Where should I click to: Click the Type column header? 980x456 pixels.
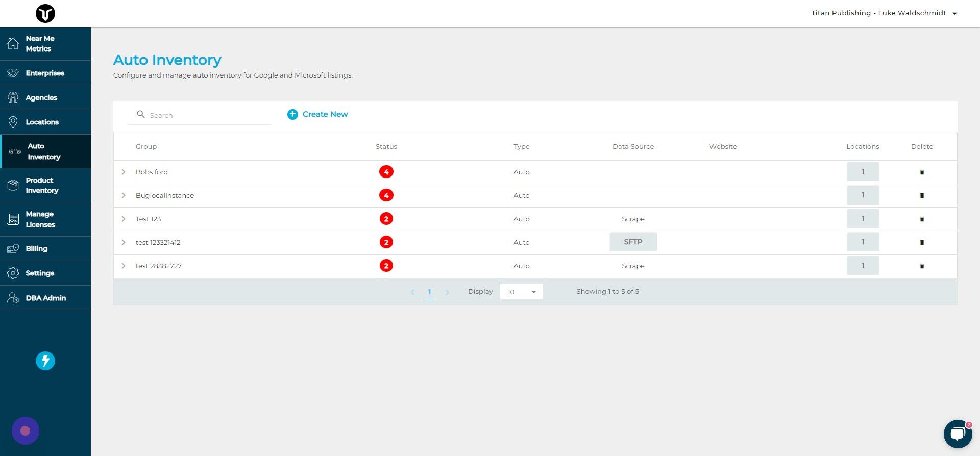[x=522, y=146]
